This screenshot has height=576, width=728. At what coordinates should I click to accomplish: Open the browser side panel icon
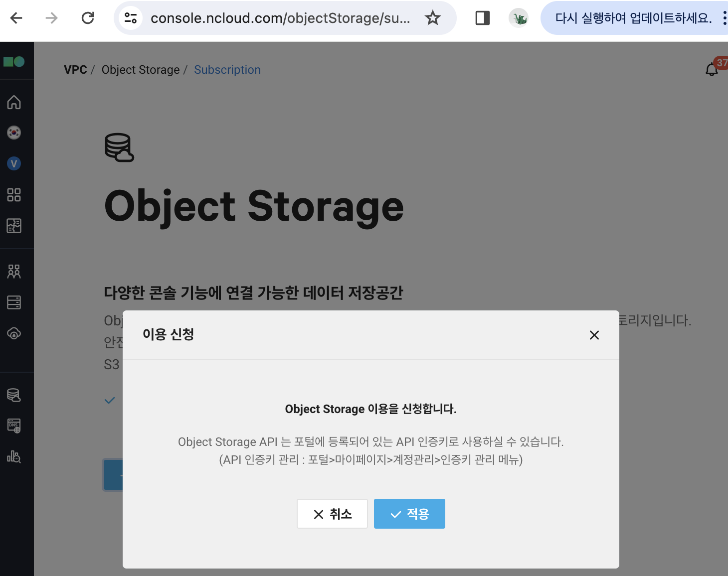click(x=483, y=18)
